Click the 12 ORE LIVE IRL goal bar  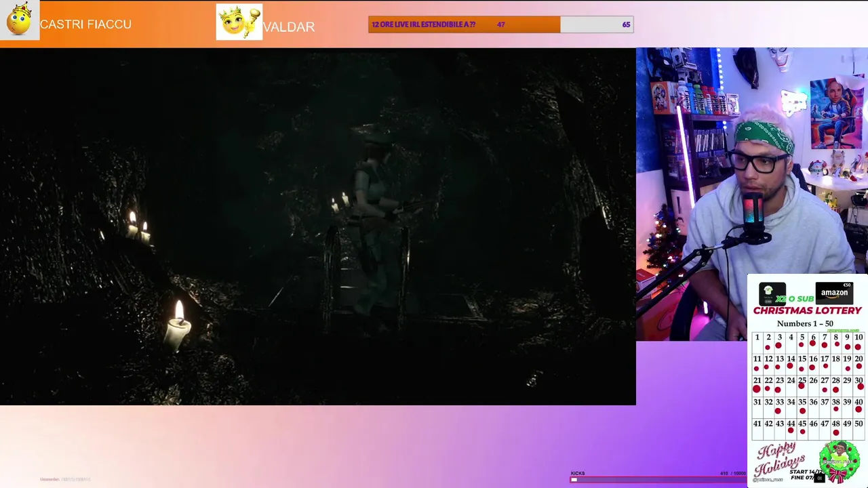tap(500, 24)
